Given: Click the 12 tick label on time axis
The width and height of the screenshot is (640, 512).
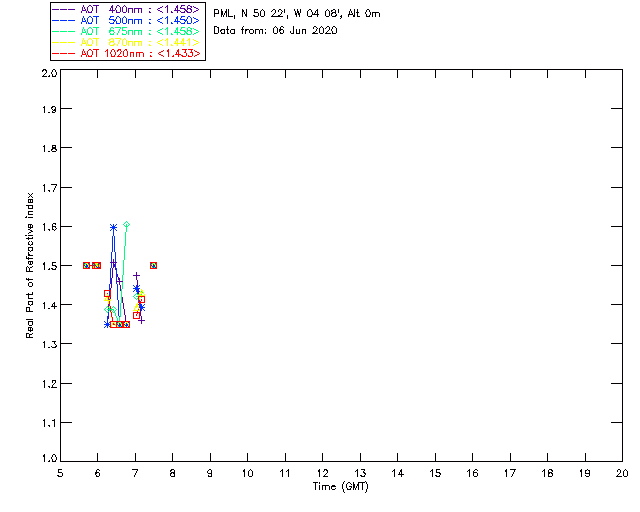Looking at the screenshot, I should (x=323, y=473).
